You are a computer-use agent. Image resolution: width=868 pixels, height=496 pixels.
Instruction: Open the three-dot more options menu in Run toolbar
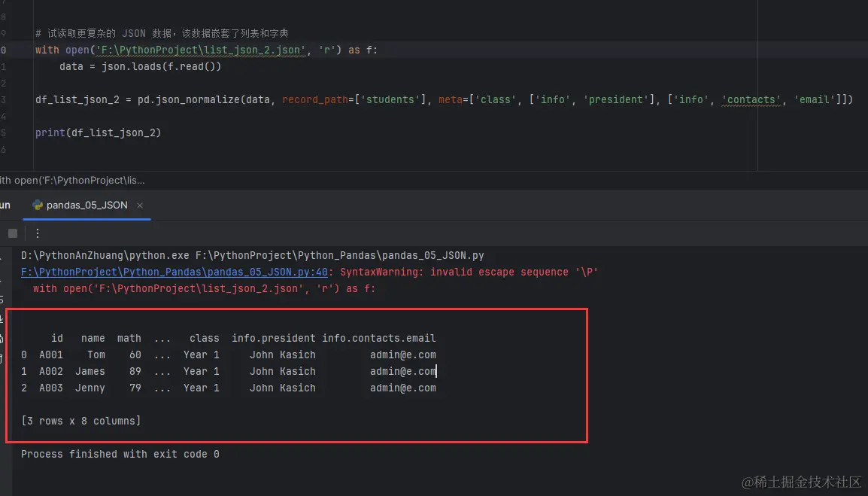38,233
